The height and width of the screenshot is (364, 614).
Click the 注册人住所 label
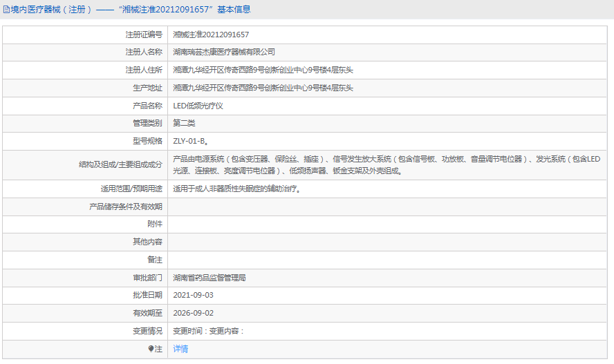[x=144, y=70]
